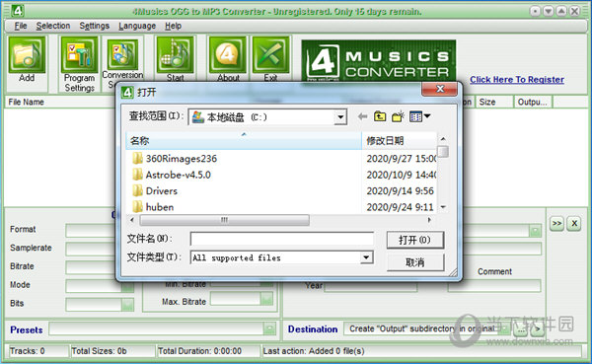The height and width of the screenshot is (364, 592).
Task: Expand the 查找范围 location dropdown
Action: coord(340,117)
